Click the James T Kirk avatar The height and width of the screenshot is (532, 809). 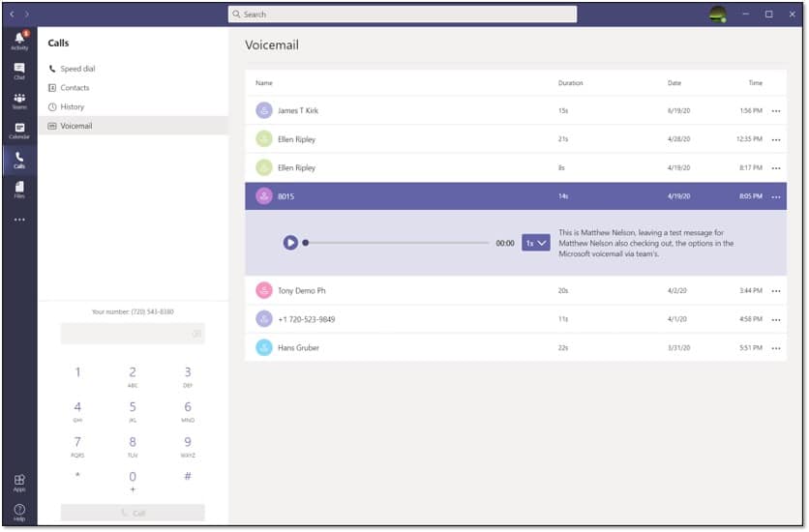[264, 110]
